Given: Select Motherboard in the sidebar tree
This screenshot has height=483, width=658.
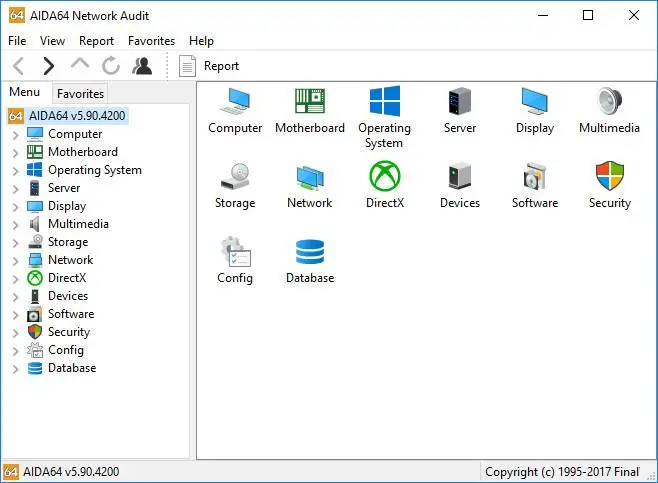Looking at the screenshot, I should [83, 152].
